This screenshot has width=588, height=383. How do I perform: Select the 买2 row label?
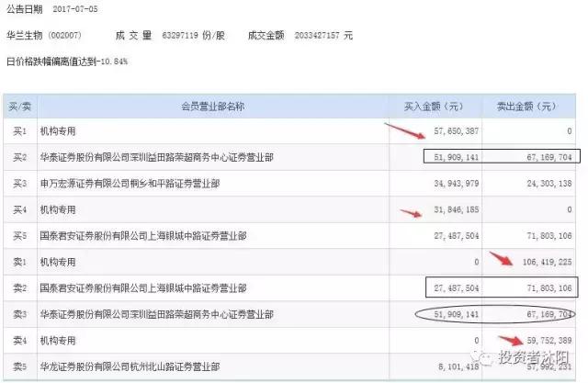pos(20,157)
